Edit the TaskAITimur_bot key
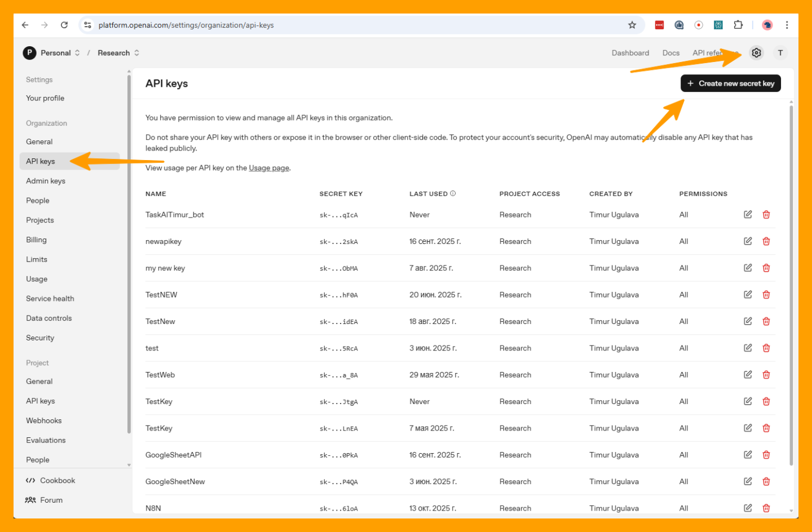The height and width of the screenshot is (532, 812). (748, 215)
